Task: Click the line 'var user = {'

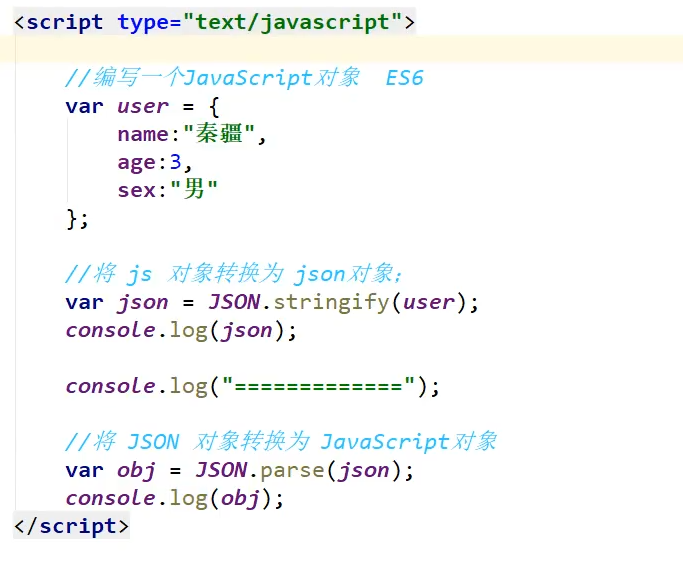Action: tap(142, 106)
